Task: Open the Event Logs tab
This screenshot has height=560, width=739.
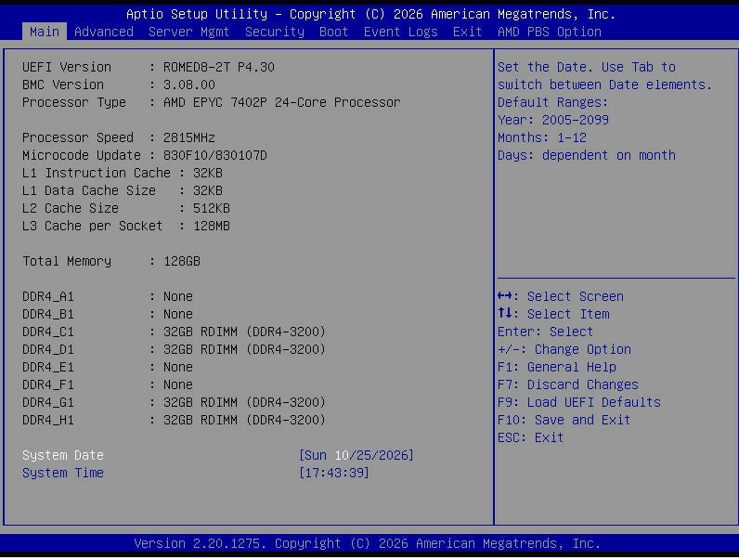Action: click(x=401, y=32)
